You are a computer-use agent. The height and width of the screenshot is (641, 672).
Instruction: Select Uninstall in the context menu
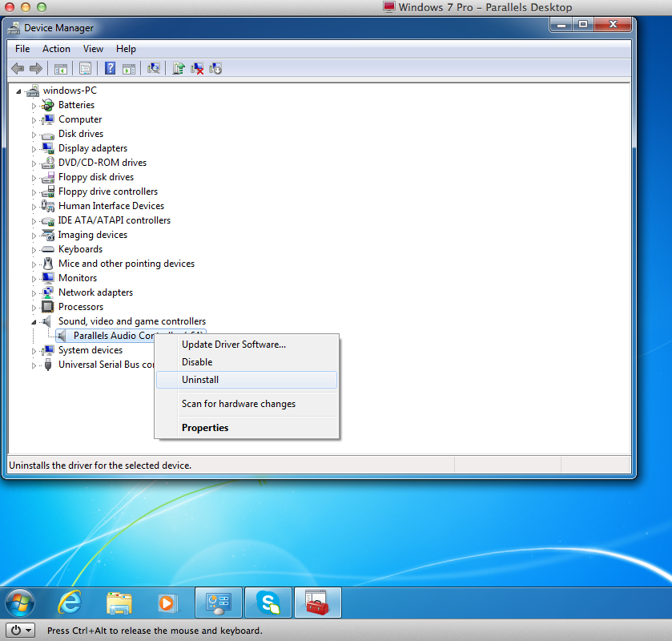pyautogui.click(x=247, y=380)
